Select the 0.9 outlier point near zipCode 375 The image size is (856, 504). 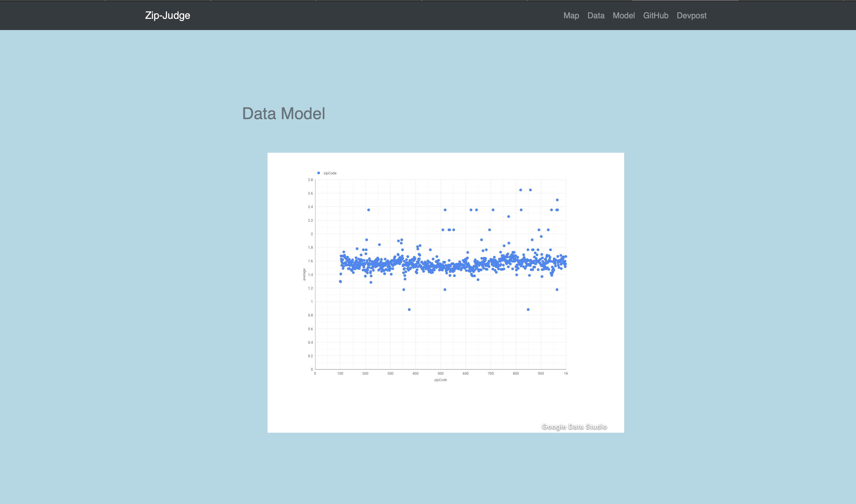click(x=409, y=309)
